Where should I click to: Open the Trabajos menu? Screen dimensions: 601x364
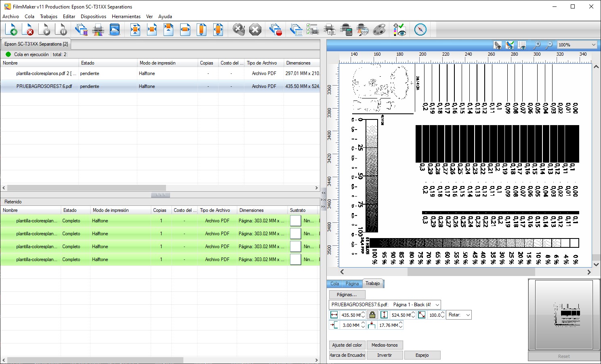click(48, 17)
